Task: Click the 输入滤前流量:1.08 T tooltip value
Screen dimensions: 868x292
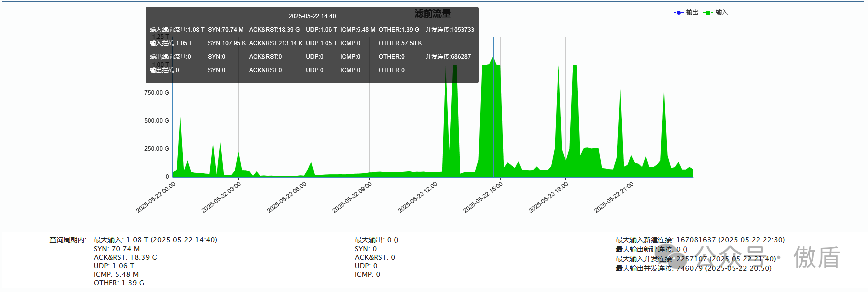Action: pos(177,30)
